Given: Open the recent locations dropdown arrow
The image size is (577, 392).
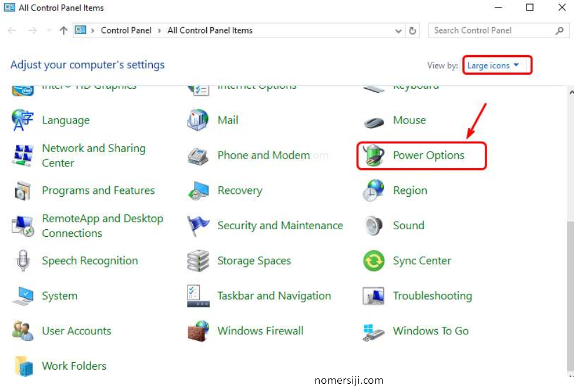Looking at the screenshot, I should [49, 31].
